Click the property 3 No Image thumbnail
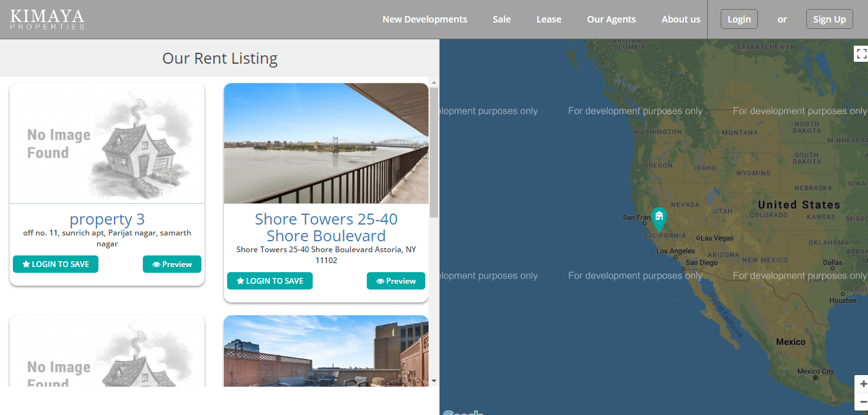The image size is (868, 415). (107, 143)
